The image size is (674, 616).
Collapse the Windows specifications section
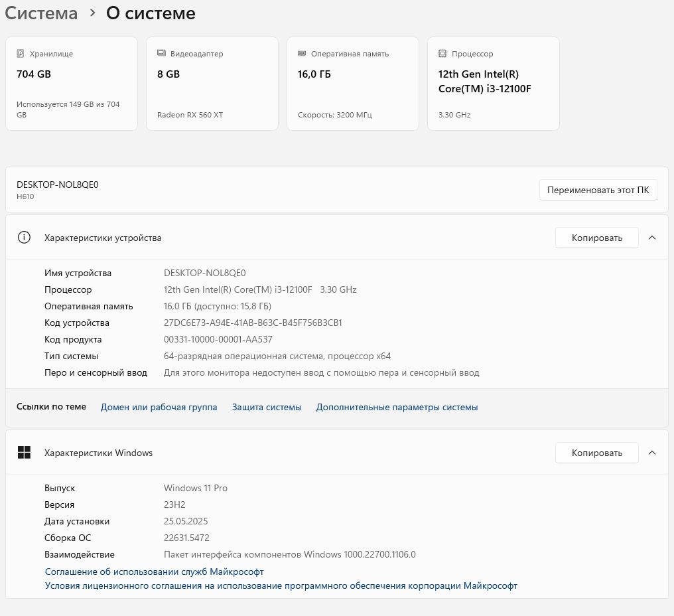(x=652, y=453)
